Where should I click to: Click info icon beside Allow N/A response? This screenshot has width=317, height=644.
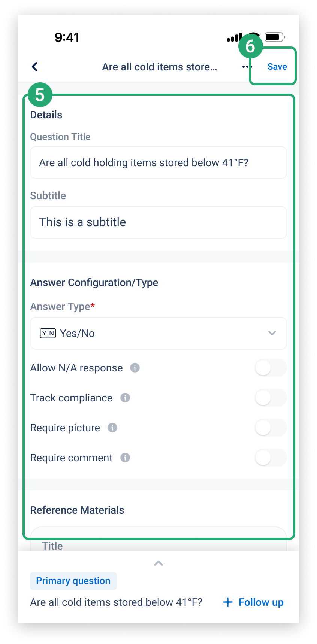coord(135,368)
